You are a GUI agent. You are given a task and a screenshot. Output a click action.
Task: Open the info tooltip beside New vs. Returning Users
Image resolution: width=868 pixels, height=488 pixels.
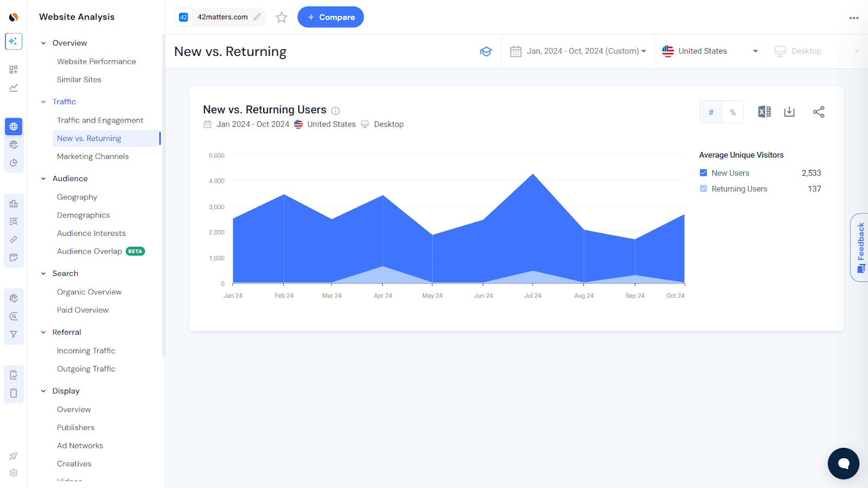(x=335, y=111)
